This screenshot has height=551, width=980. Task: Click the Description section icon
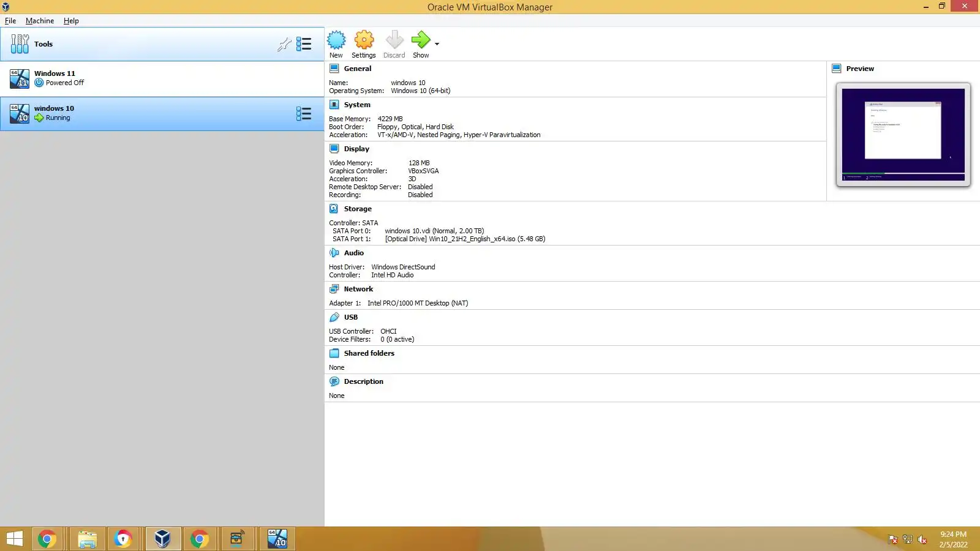[334, 381]
